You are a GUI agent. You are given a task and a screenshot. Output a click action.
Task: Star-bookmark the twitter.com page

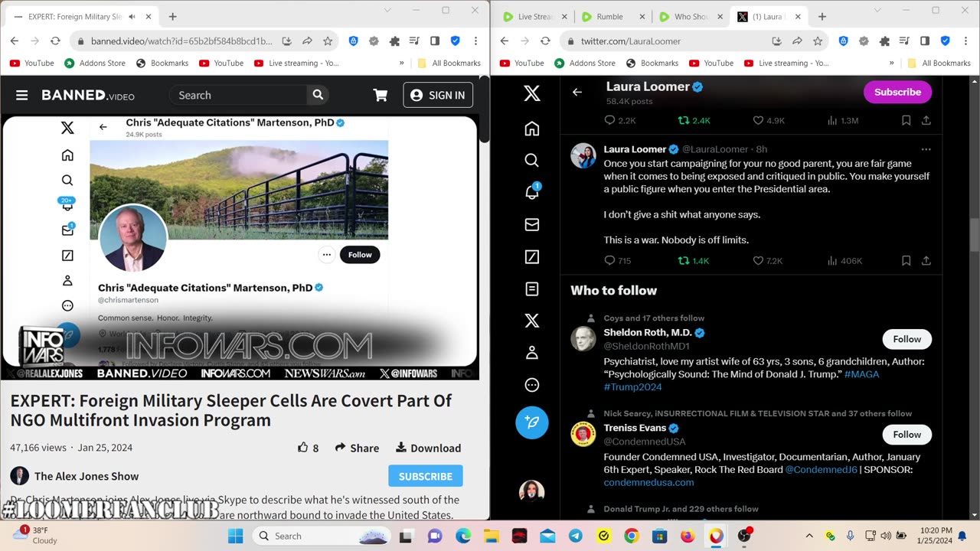tap(818, 41)
